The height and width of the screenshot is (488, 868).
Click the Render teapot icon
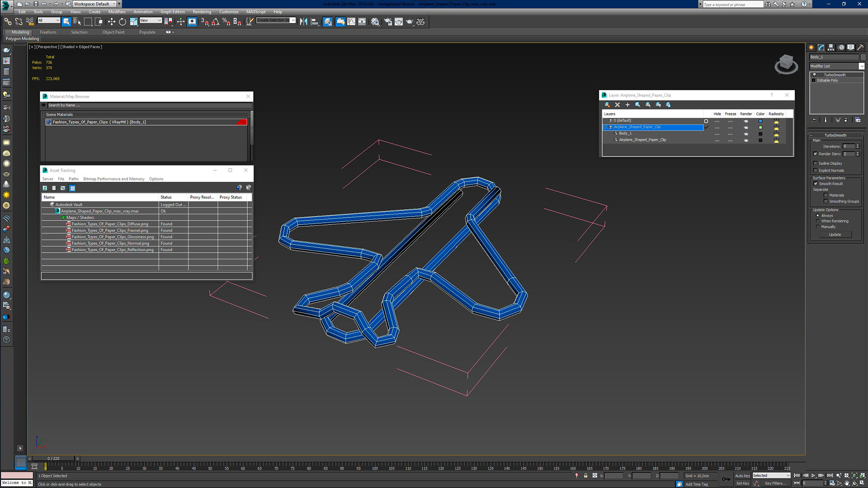point(410,22)
